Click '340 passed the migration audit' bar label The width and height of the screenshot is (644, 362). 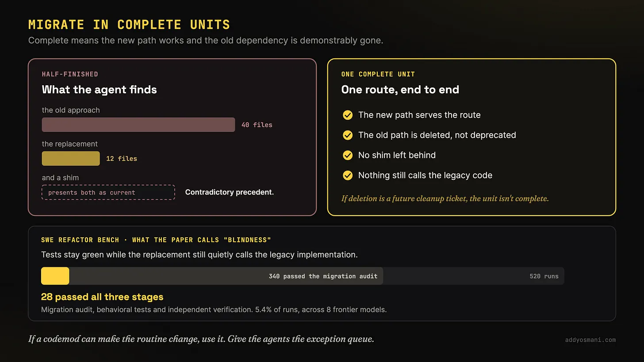pos(323,276)
